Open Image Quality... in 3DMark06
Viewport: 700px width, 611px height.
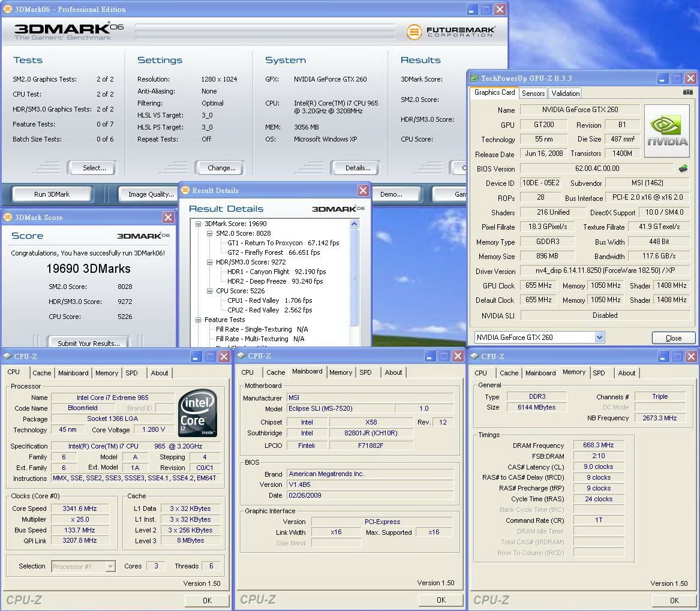point(149,194)
